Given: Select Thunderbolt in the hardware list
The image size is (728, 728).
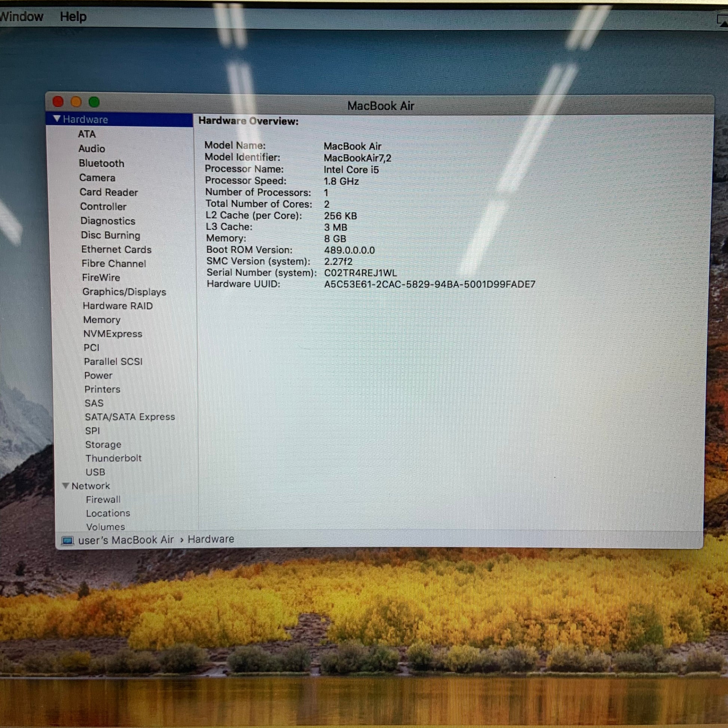Looking at the screenshot, I should (113, 458).
